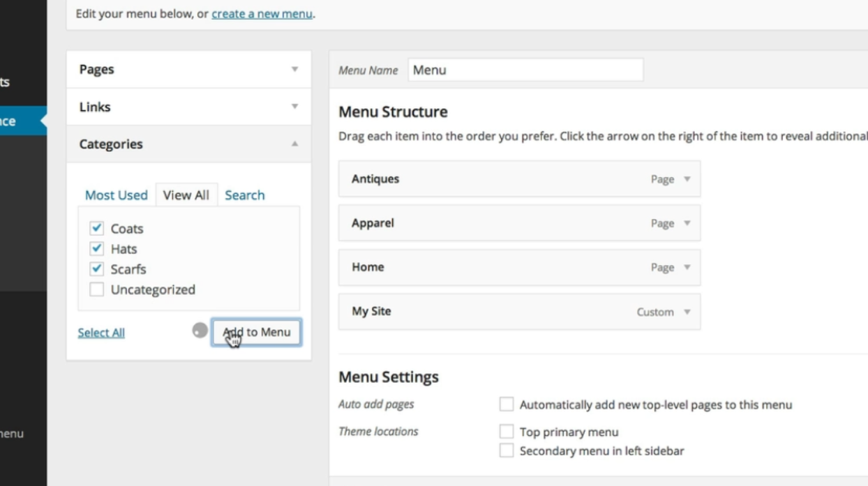868x486 pixels.
Task: Click the Menu Name input field
Action: [525, 70]
